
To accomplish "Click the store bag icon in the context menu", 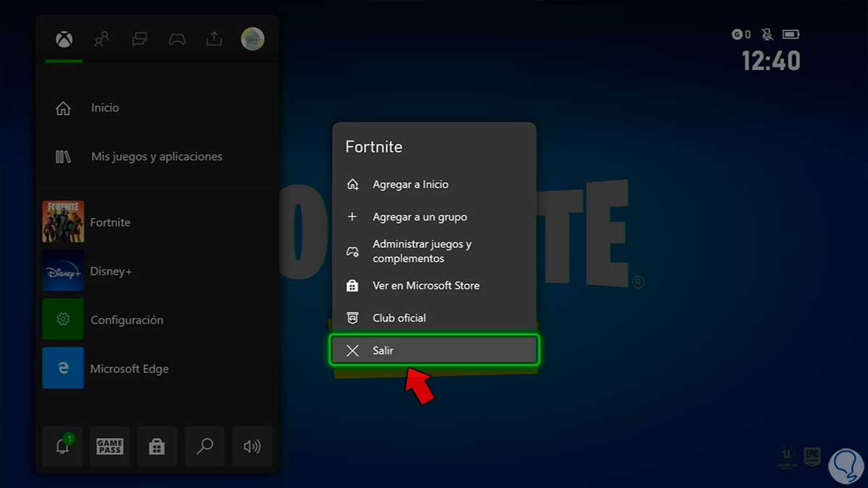I will click(352, 286).
